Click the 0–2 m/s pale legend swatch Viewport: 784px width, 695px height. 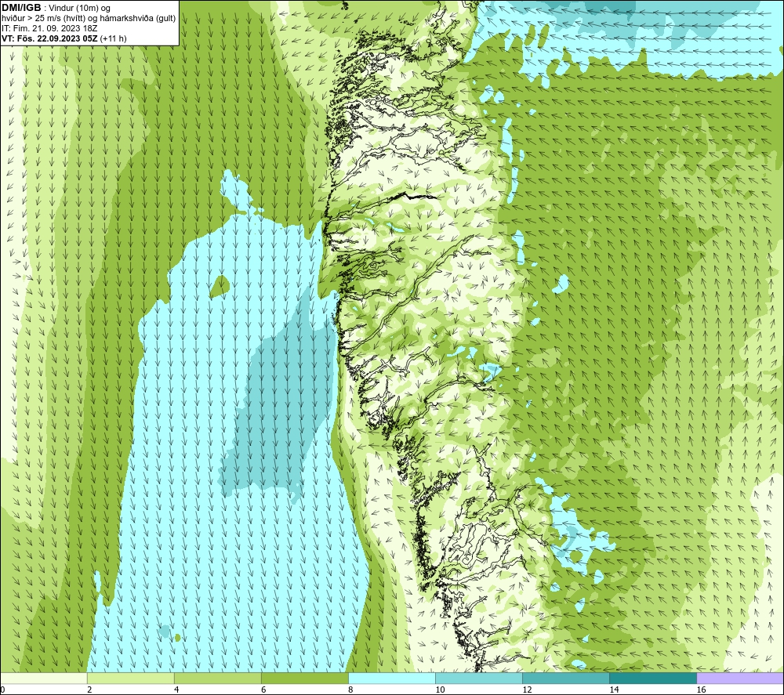click(x=43, y=678)
